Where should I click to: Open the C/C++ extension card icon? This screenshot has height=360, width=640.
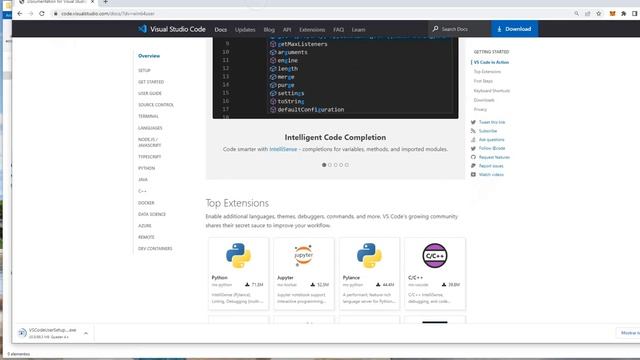click(x=435, y=256)
